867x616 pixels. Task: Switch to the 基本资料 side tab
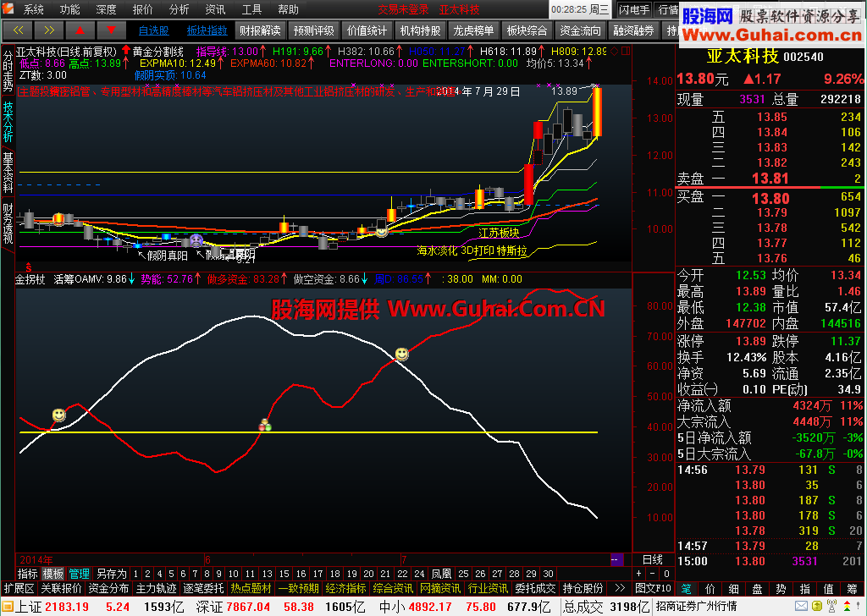pyautogui.click(x=8, y=173)
